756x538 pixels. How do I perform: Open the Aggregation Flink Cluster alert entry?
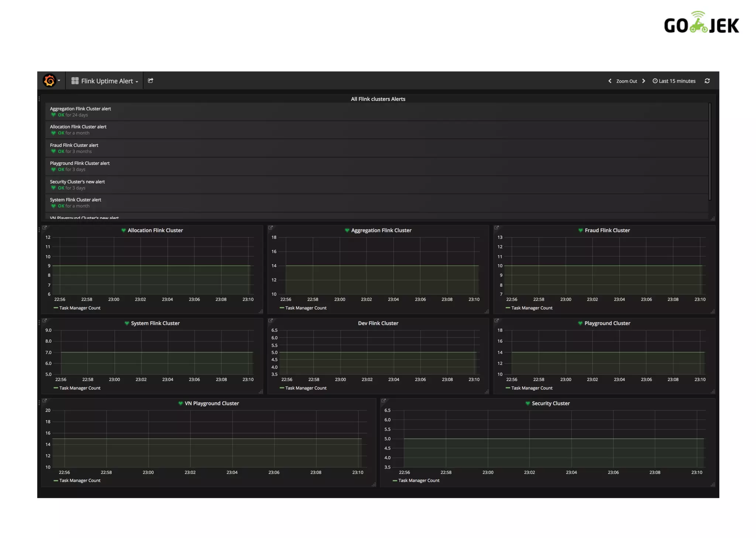(80, 109)
